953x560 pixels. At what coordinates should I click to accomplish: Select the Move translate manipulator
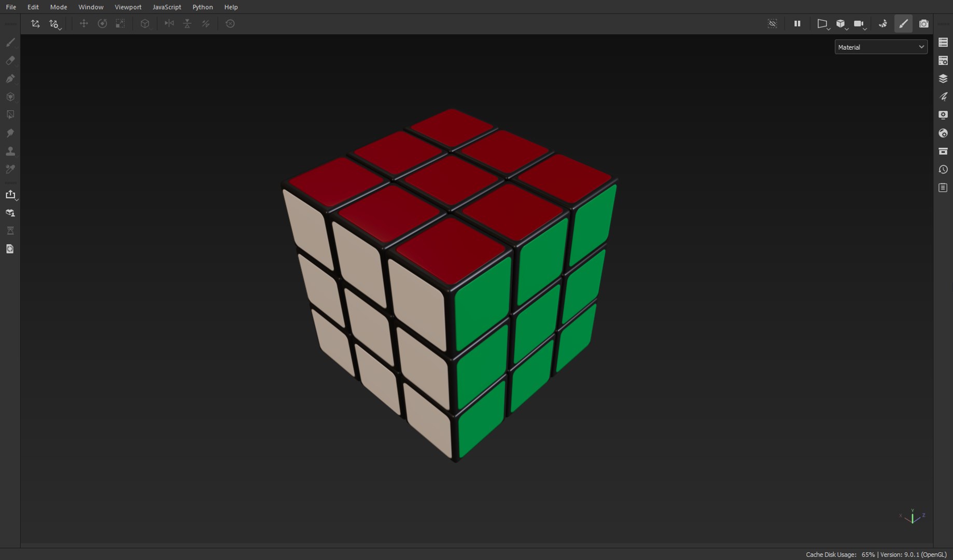click(x=83, y=23)
